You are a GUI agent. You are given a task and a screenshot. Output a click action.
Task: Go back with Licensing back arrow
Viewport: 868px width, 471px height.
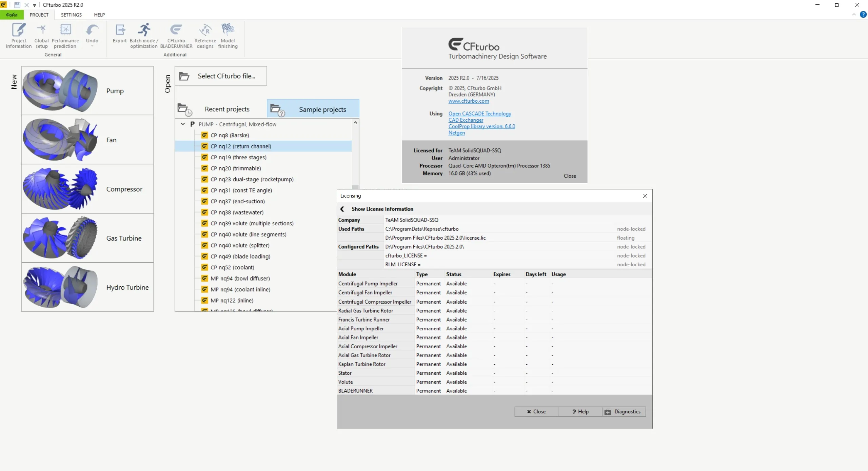[x=342, y=209]
